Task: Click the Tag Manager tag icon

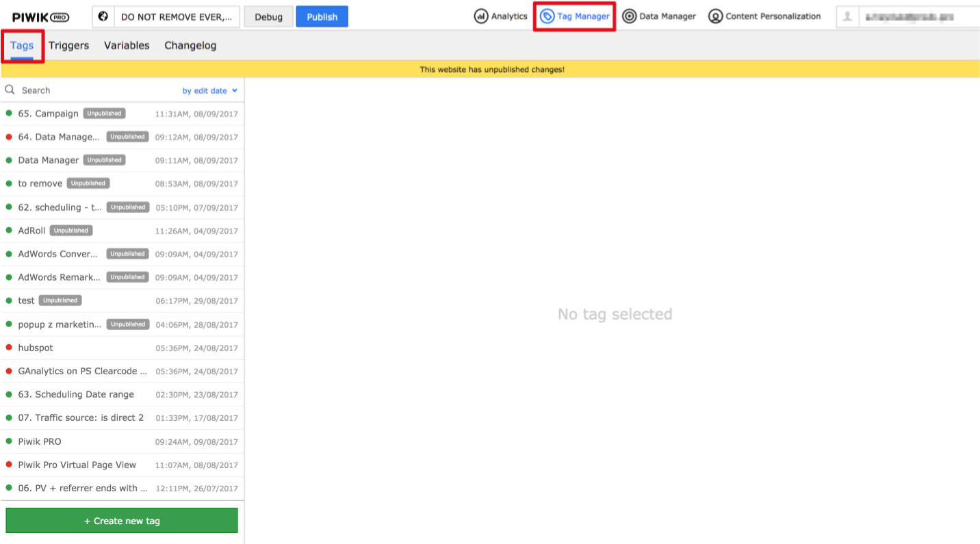Action: pos(547,16)
